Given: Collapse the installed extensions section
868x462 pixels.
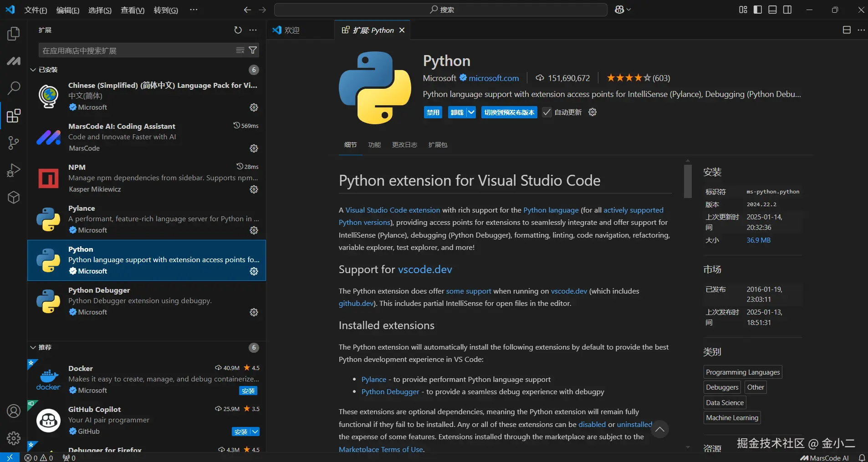Looking at the screenshot, I should coord(33,70).
